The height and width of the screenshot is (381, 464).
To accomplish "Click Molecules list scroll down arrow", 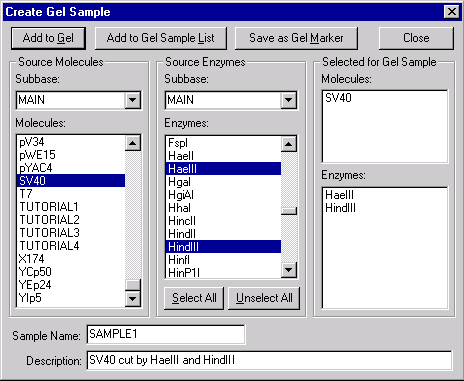I will tap(133, 298).
